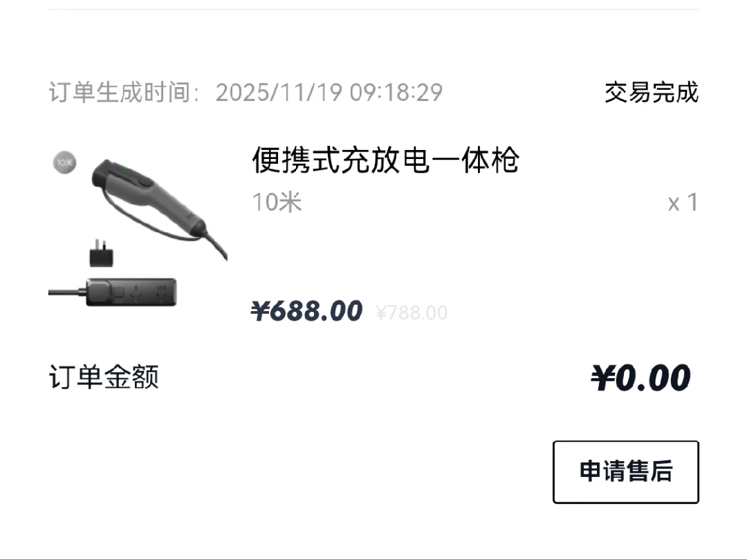This screenshot has width=747, height=560.
Task: Click the x 1 quantity indicator
Action: pyautogui.click(x=683, y=203)
